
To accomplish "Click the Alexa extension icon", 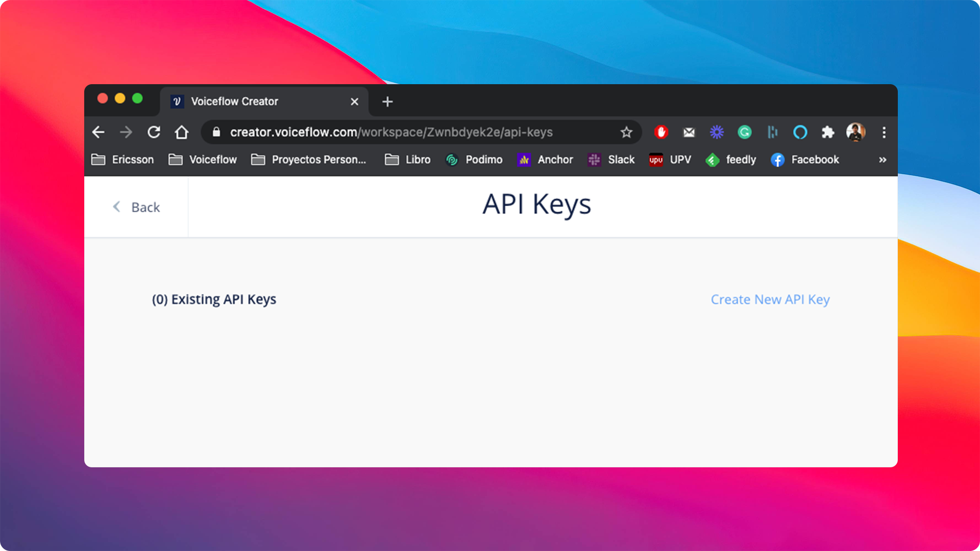I will (x=800, y=132).
